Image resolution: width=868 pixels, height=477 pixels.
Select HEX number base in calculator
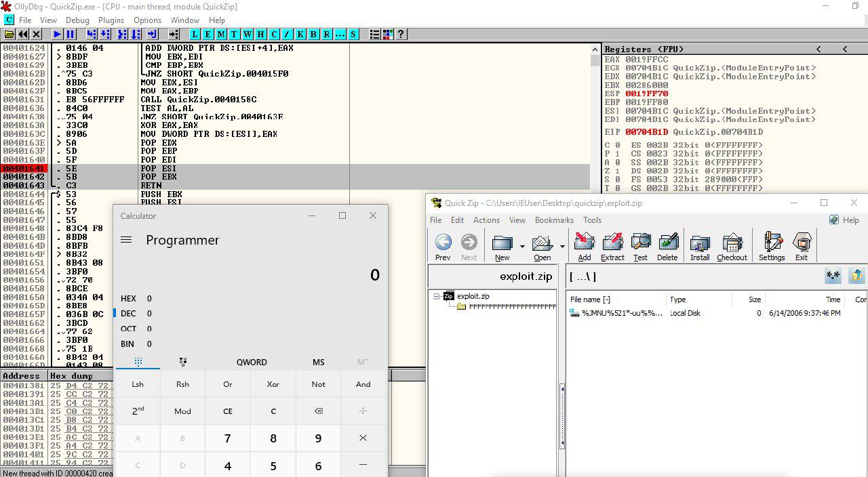coord(128,299)
